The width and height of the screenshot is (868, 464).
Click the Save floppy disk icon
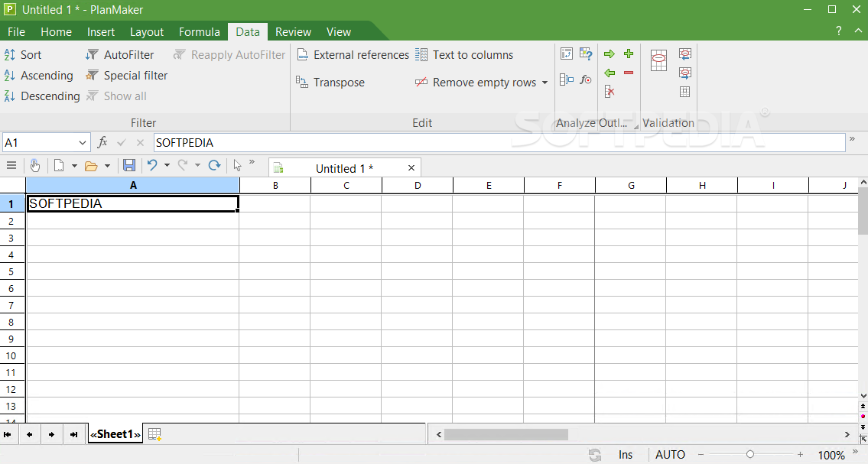tap(129, 165)
